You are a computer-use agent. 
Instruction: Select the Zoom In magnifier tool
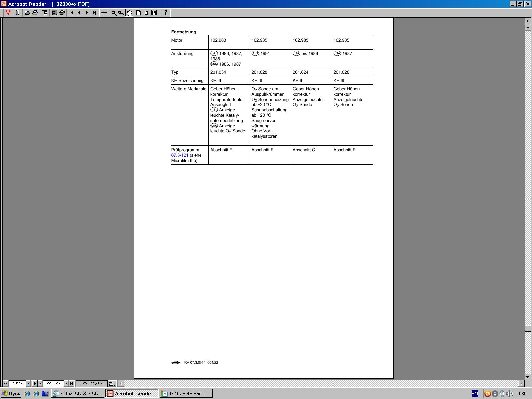[121, 13]
